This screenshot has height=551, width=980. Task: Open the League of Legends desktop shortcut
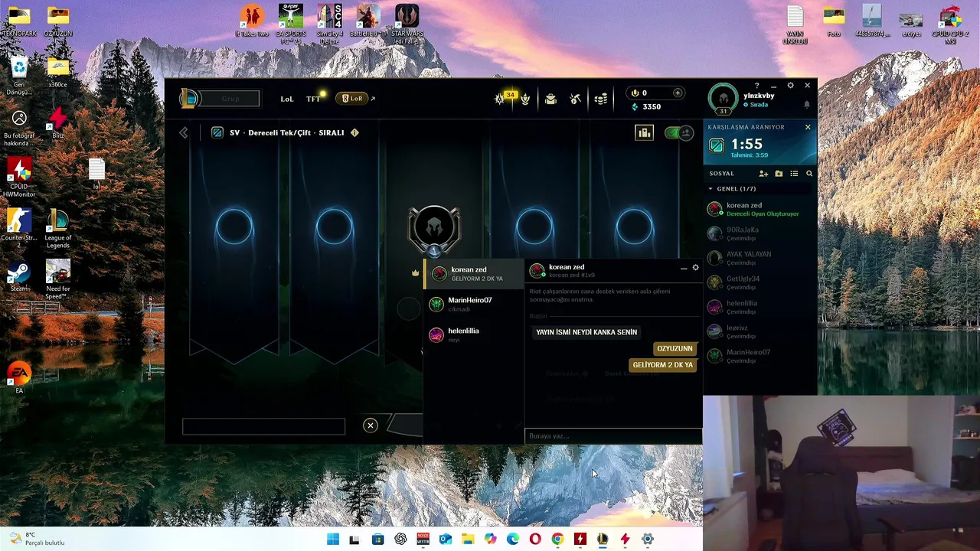(58, 229)
